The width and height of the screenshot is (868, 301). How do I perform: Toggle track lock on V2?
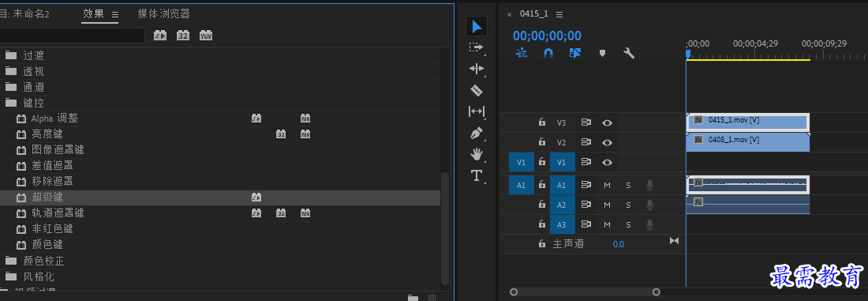(x=542, y=142)
